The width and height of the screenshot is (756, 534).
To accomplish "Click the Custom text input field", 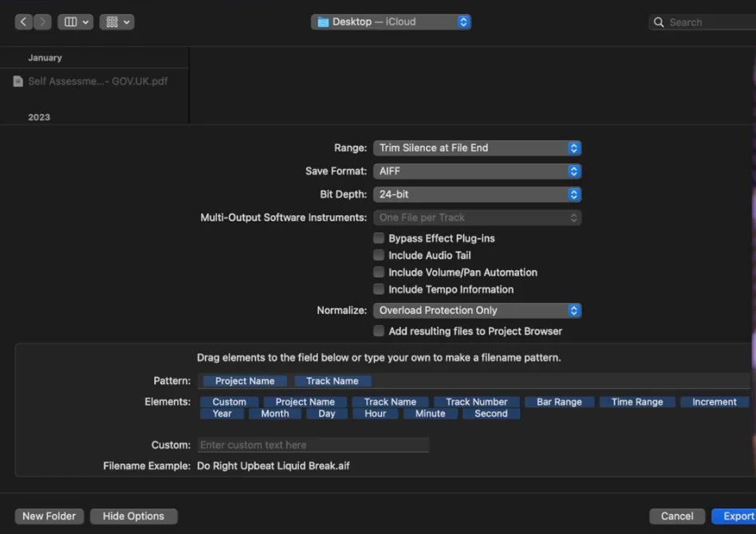I will 313,445.
